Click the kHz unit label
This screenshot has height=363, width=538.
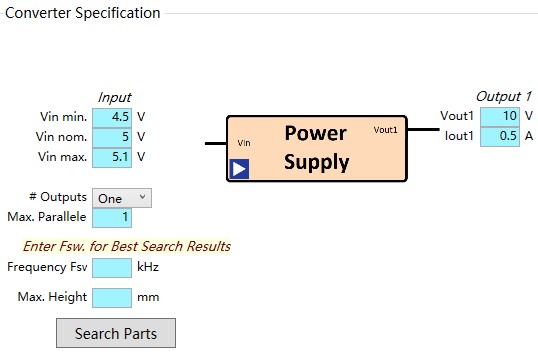pos(148,267)
